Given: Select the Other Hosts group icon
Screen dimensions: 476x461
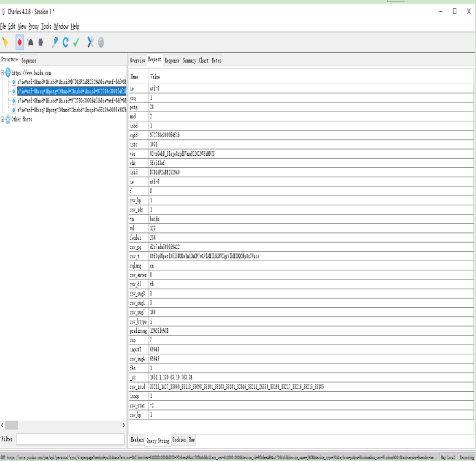Looking at the screenshot, I should pos(8,120).
